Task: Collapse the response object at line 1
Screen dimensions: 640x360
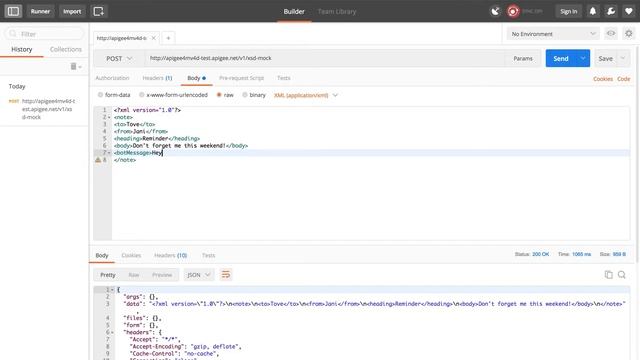Action: [112, 290]
